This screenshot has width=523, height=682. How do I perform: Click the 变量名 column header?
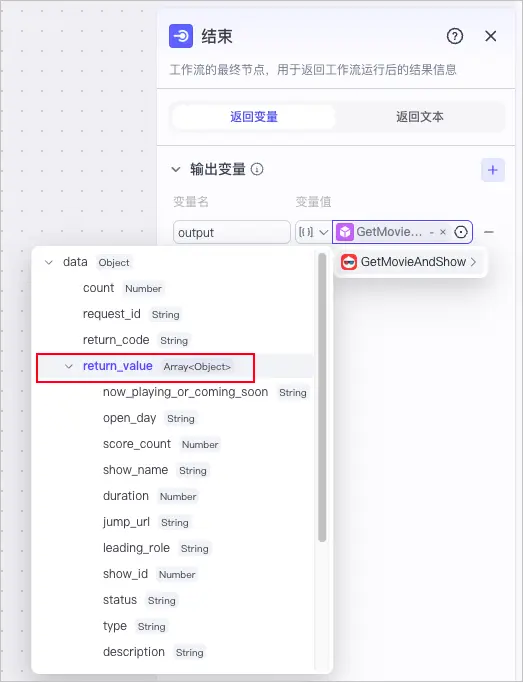coord(191,202)
